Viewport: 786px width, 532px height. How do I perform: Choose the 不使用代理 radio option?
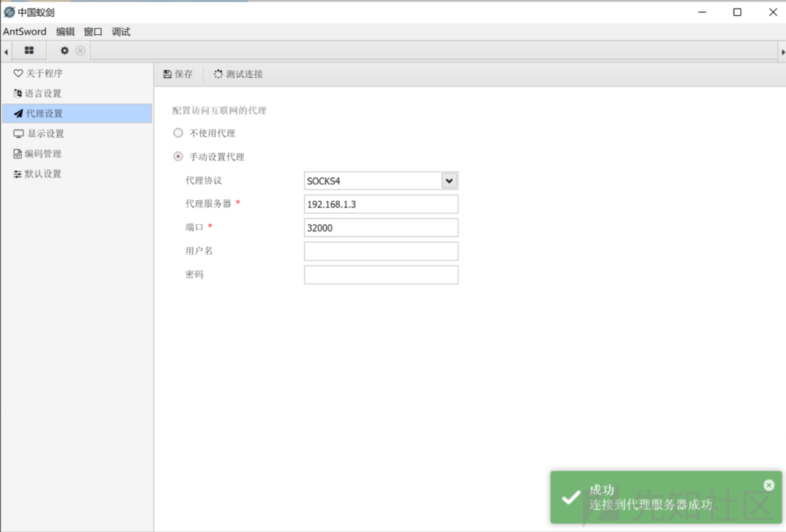178,133
